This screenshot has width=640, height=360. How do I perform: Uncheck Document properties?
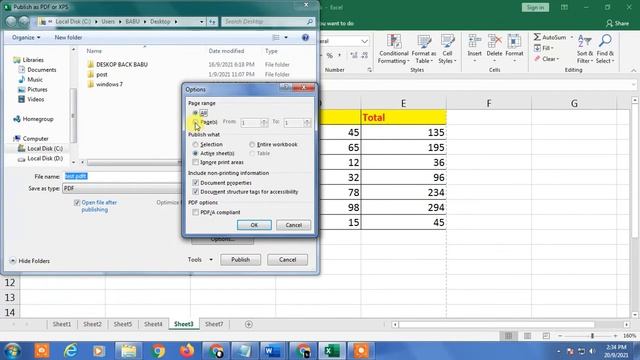196,183
